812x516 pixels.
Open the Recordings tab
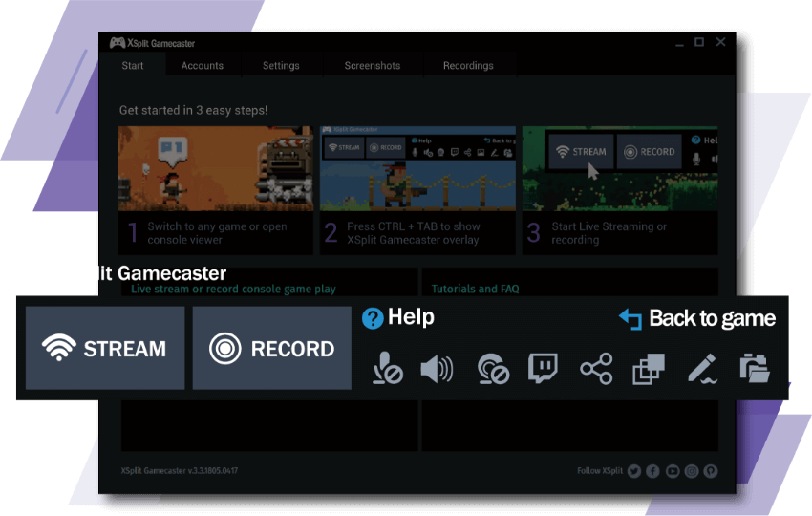tap(468, 65)
